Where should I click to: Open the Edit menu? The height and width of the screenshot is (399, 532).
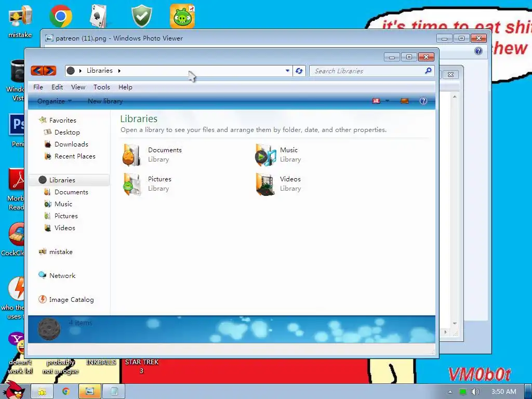pyautogui.click(x=57, y=87)
